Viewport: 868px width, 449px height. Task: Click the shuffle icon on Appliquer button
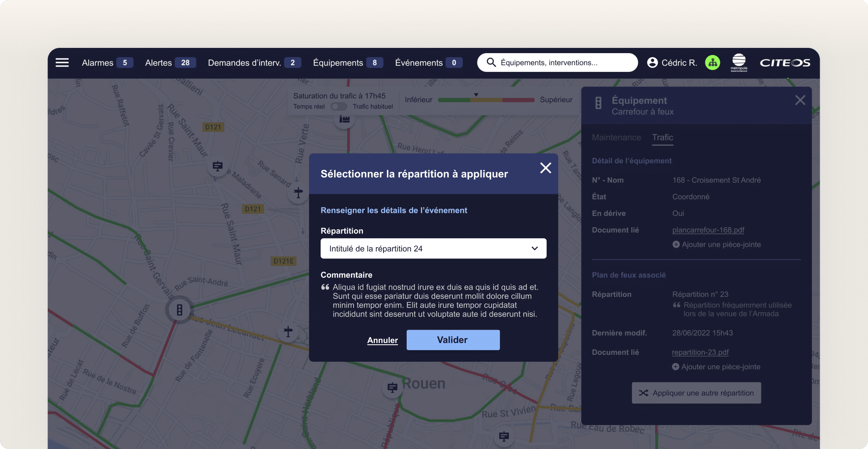pos(644,393)
